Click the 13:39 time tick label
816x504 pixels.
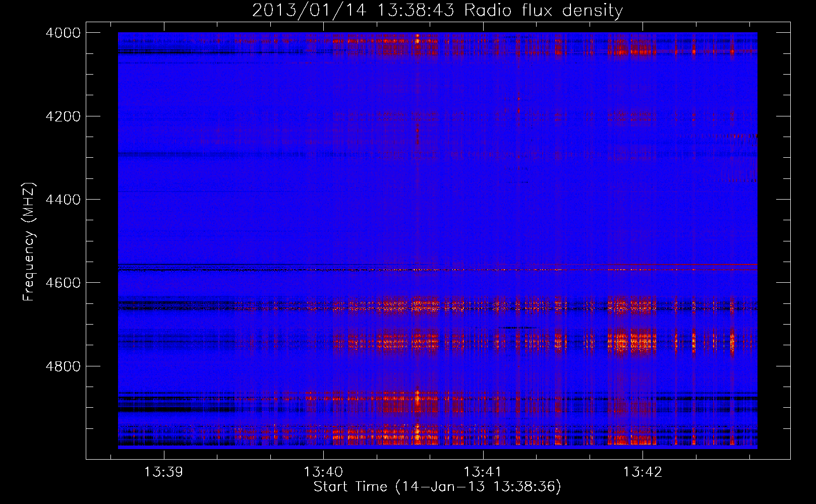coord(163,472)
